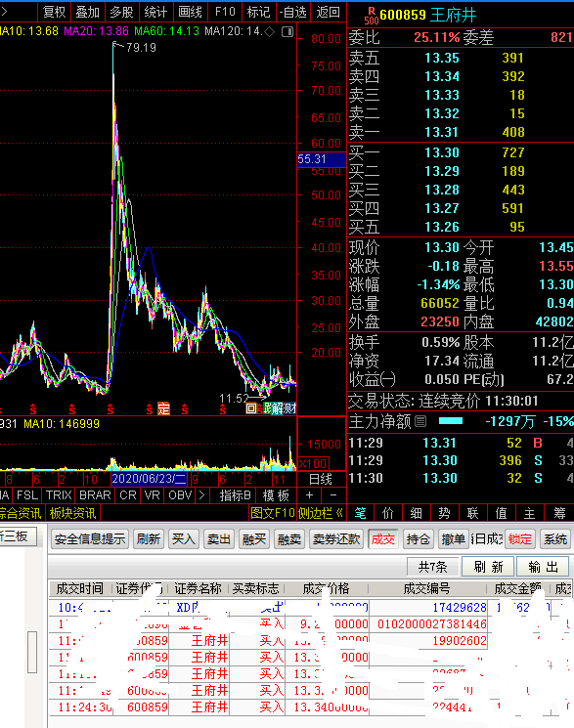574x728 pixels.
Task: Open 卖券还款 repayment panel
Action: [x=336, y=539]
